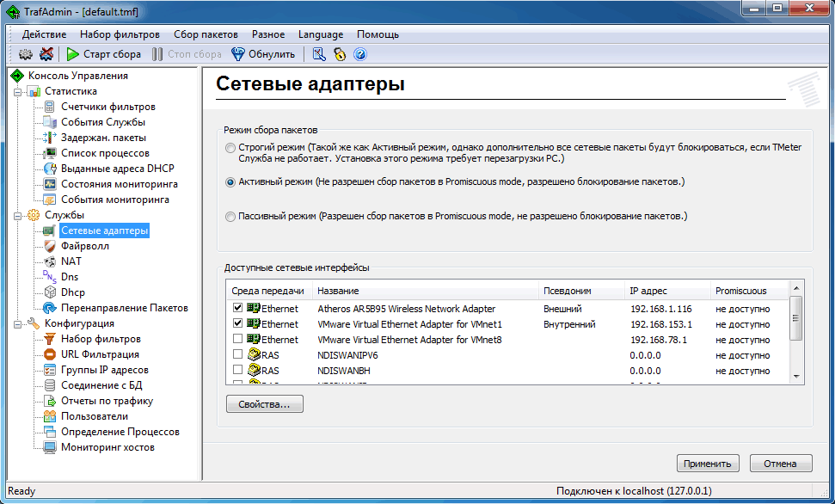Select Файрволл in Службы tree
This screenshot has height=504, width=835.
click(x=85, y=246)
